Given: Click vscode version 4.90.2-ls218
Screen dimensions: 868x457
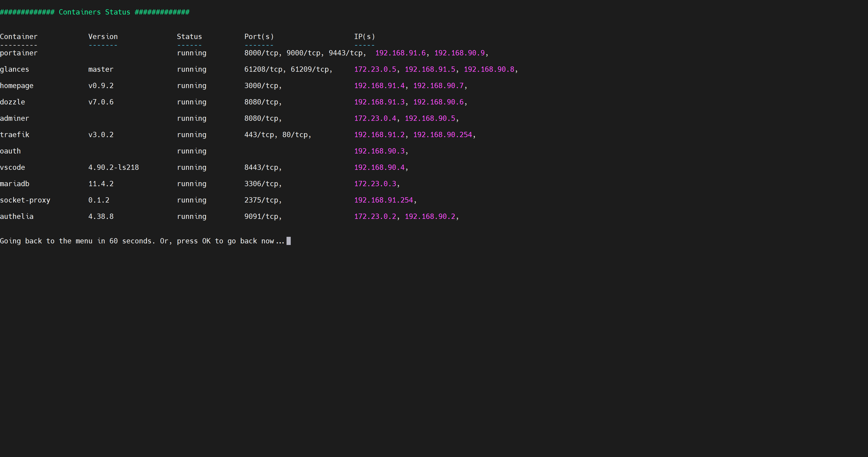Looking at the screenshot, I should click(113, 167).
